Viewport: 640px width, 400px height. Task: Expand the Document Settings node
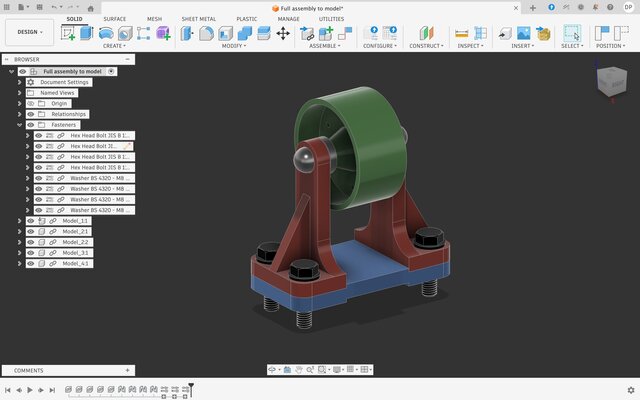pyautogui.click(x=19, y=82)
